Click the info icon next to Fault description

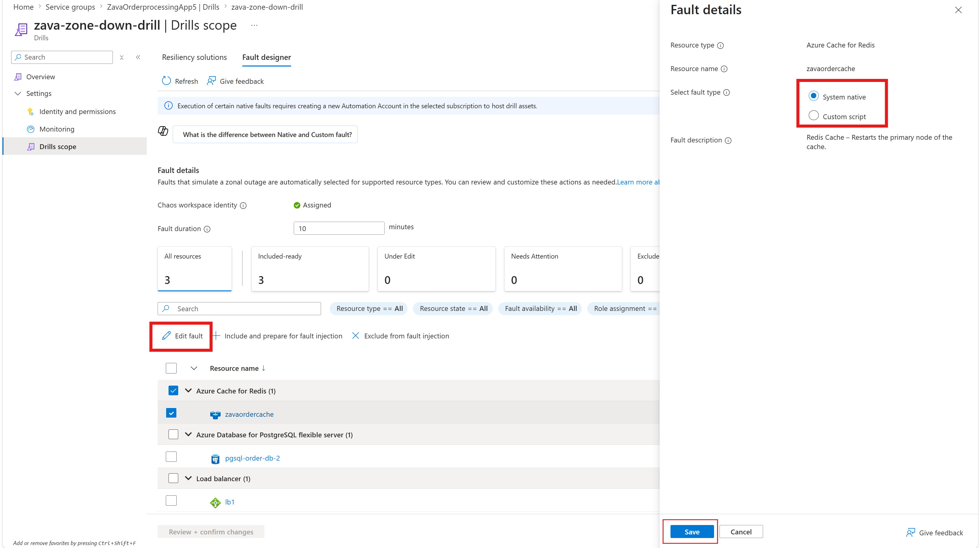(x=728, y=141)
